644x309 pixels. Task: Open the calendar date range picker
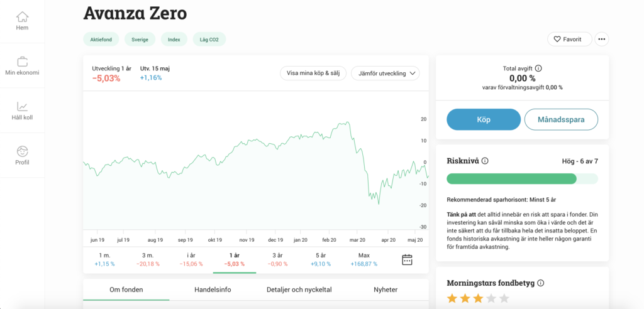(x=407, y=260)
